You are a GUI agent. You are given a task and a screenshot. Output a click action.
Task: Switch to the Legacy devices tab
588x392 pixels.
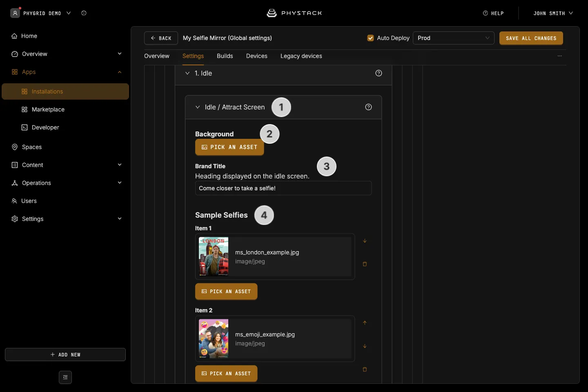click(x=301, y=56)
